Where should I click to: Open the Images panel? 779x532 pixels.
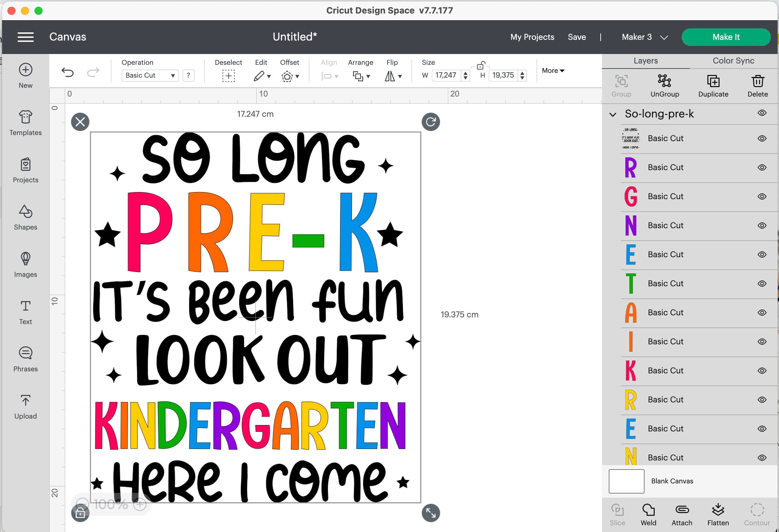point(25,265)
